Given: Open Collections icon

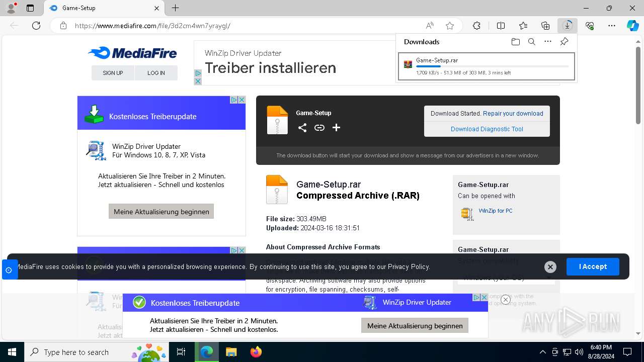Looking at the screenshot, I should (x=545, y=26).
